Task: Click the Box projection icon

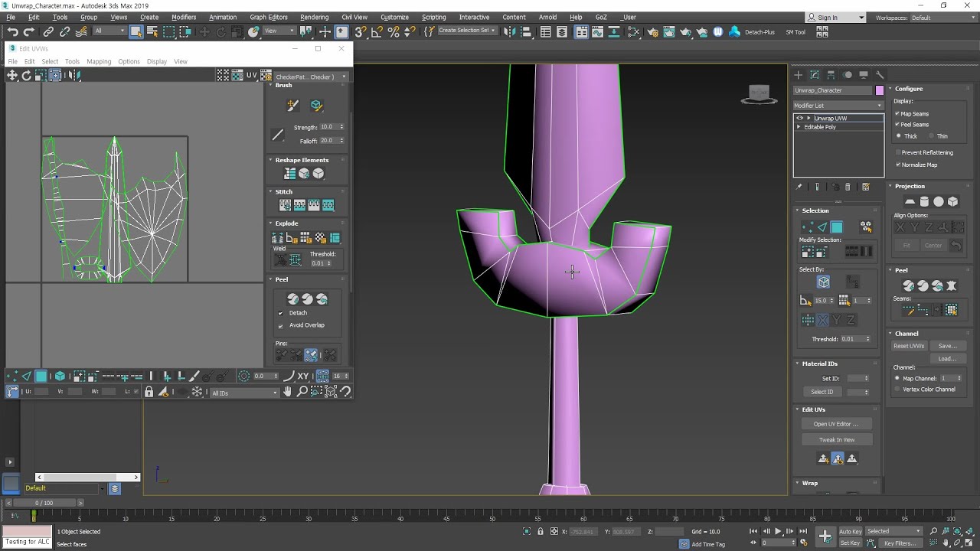Action: point(952,201)
